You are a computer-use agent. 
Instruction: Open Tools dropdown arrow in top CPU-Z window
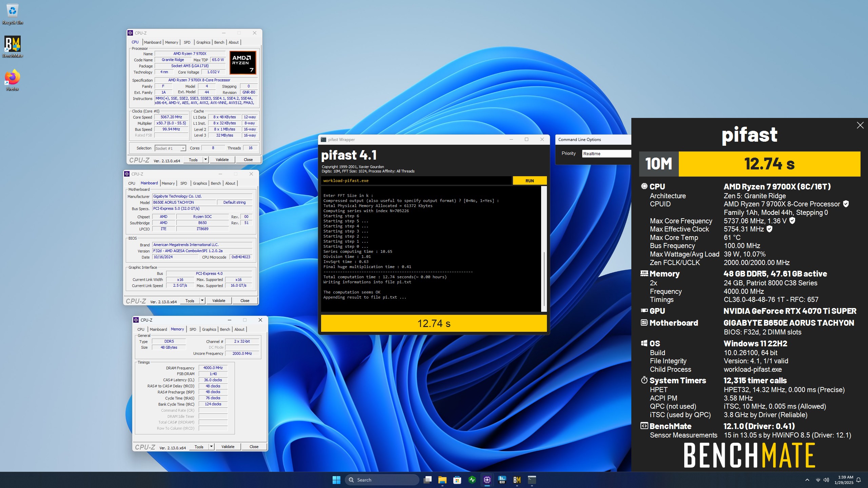click(x=205, y=160)
